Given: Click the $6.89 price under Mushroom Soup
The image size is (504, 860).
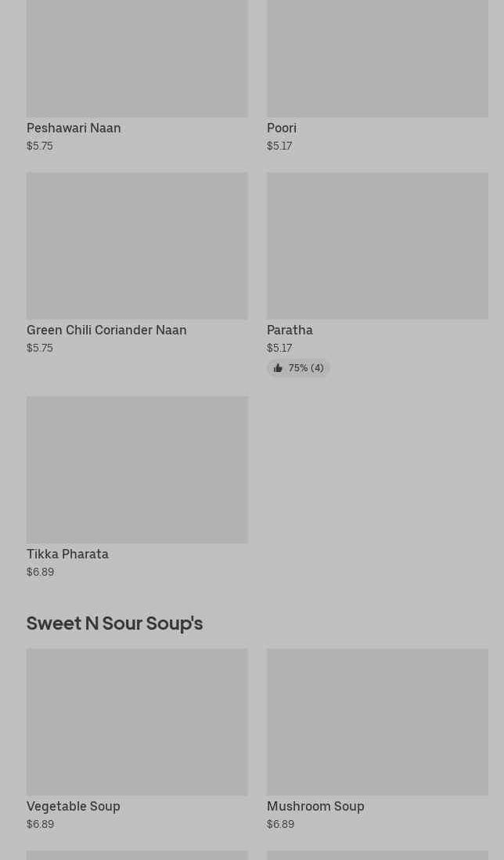Looking at the screenshot, I should pos(281,824).
